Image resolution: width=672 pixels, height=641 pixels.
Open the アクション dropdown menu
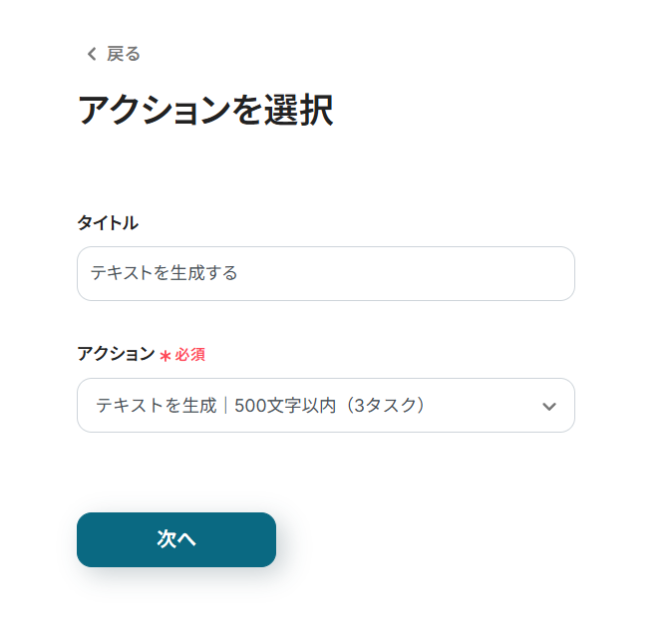[326, 405]
